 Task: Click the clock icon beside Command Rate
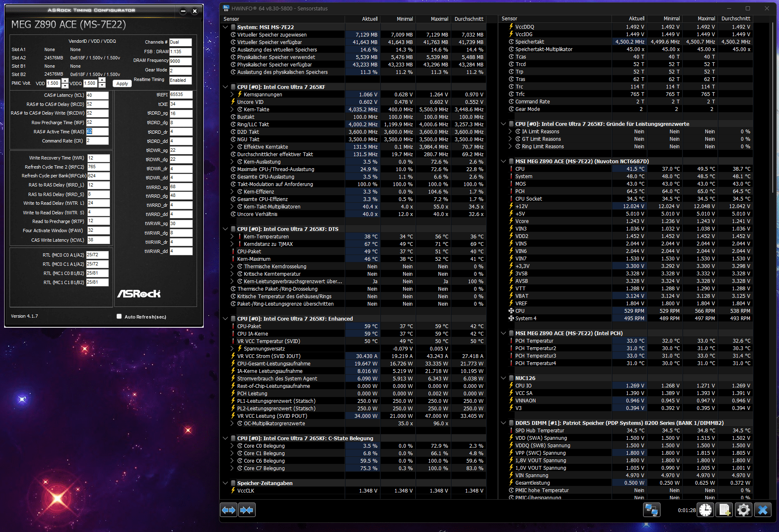click(x=511, y=101)
